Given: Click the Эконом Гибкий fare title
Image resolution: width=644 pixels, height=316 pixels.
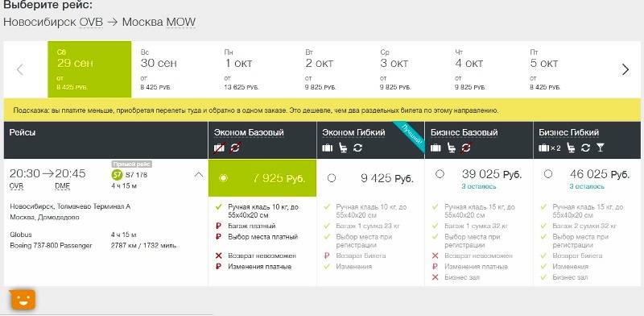Looking at the screenshot, I should tap(353, 132).
